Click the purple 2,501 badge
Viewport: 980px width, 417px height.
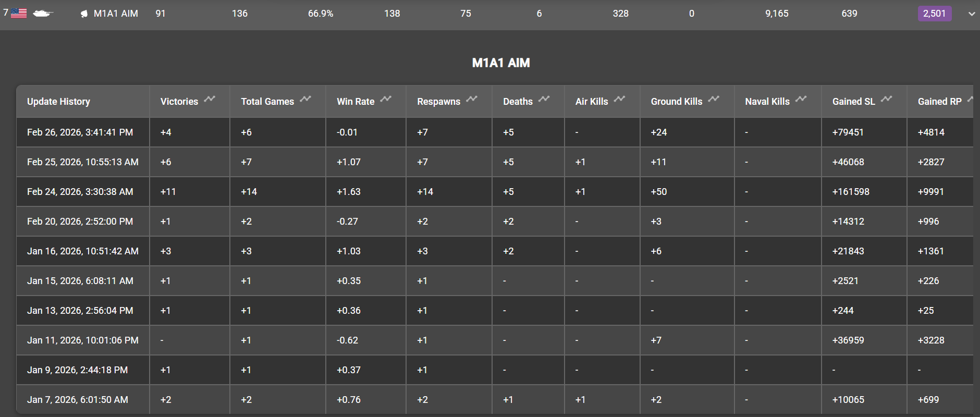click(934, 14)
